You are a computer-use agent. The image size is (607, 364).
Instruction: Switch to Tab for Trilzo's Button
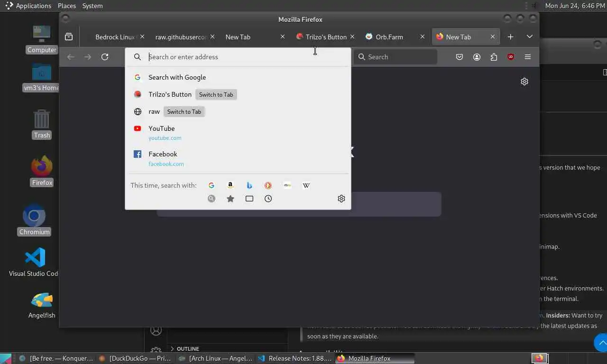point(216,94)
